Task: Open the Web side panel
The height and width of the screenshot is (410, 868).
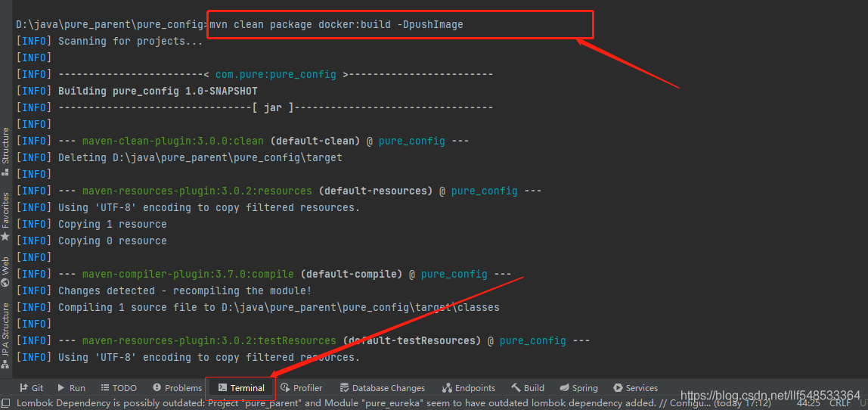Action: (x=5, y=272)
